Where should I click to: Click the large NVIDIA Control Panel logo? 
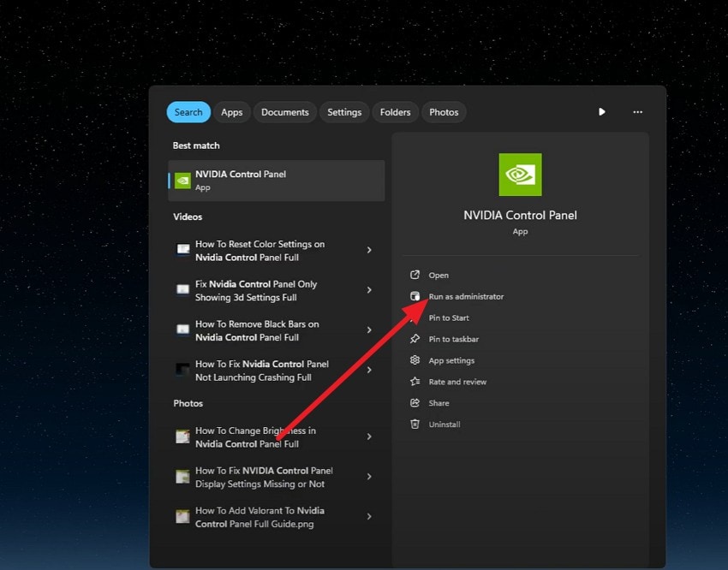[520, 174]
